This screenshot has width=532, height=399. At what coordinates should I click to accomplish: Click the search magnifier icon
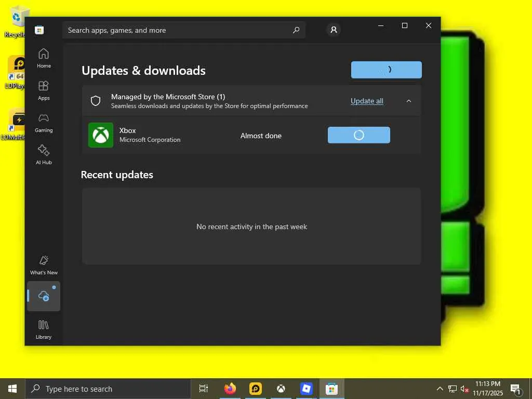[x=296, y=30]
